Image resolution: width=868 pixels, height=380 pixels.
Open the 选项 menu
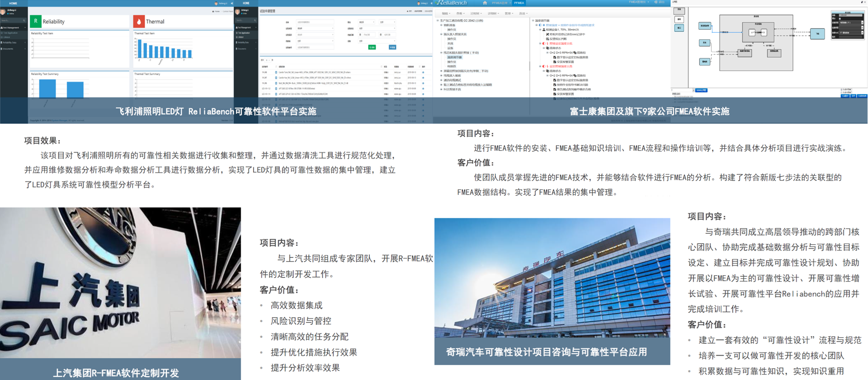[x=523, y=14]
